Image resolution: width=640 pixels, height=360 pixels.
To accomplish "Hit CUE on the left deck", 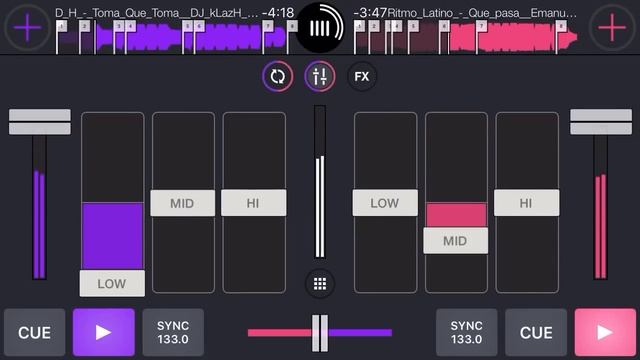I will pos(35,332).
